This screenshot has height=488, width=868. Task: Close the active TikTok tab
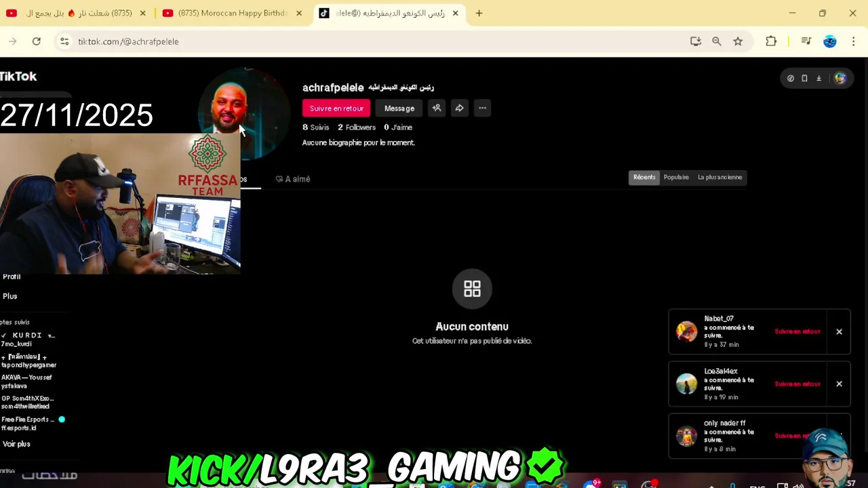[x=456, y=13]
